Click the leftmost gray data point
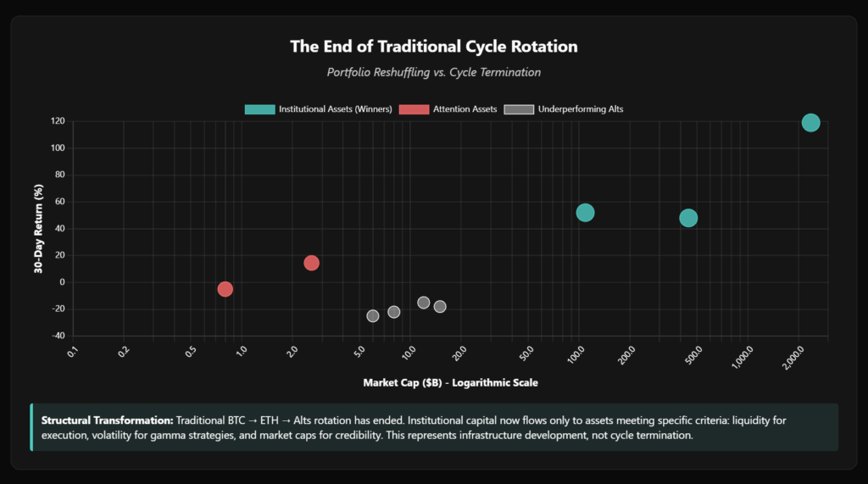Viewport: 868px width, 484px height. pos(373,316)
